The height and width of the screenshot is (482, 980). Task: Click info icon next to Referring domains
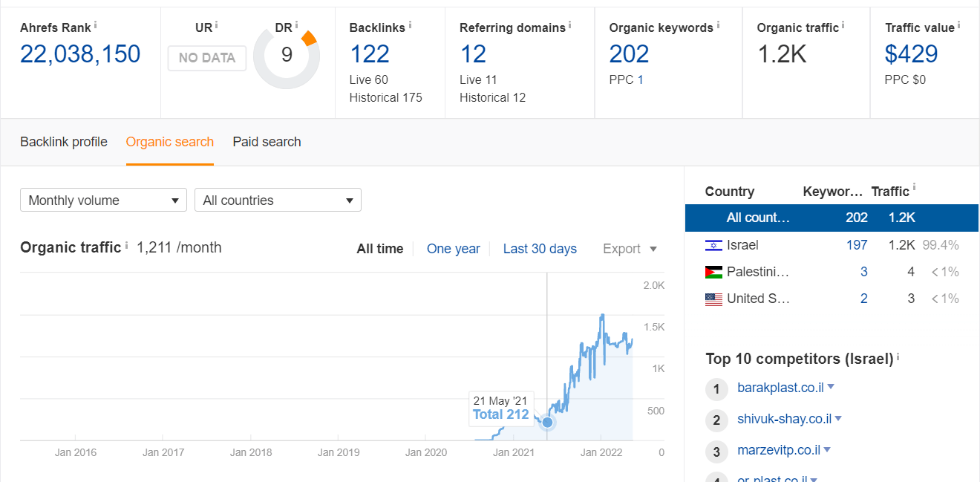[570, 25]
